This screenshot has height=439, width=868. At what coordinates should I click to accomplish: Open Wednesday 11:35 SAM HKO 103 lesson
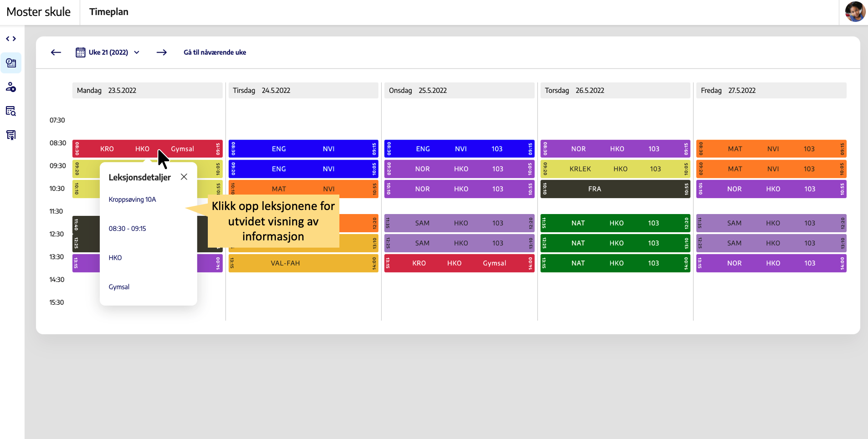pyautogui.click(x=459, y=223)
